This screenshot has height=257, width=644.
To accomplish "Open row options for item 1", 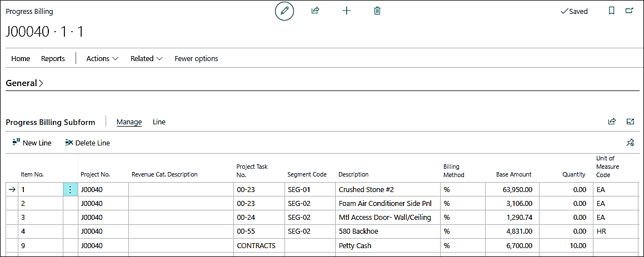I will [70, 189].
